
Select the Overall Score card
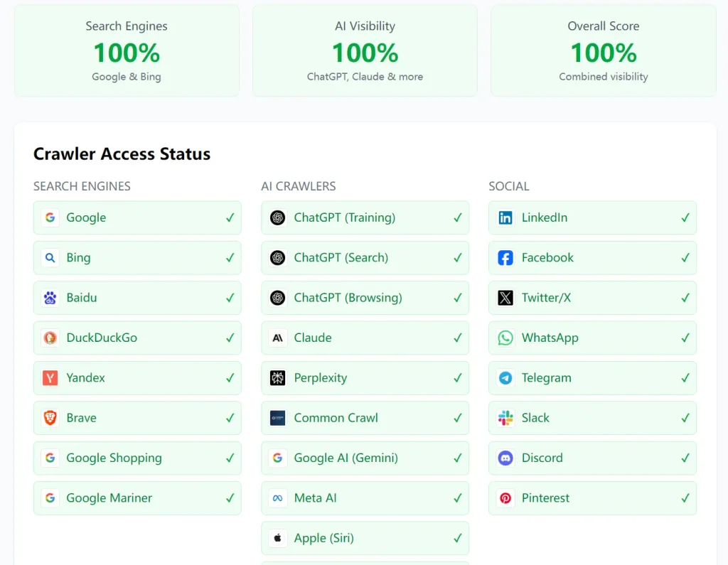point(603,51)
